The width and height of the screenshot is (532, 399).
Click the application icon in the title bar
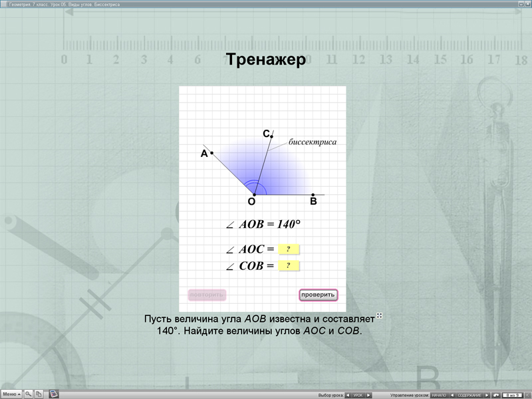point(5,3)
